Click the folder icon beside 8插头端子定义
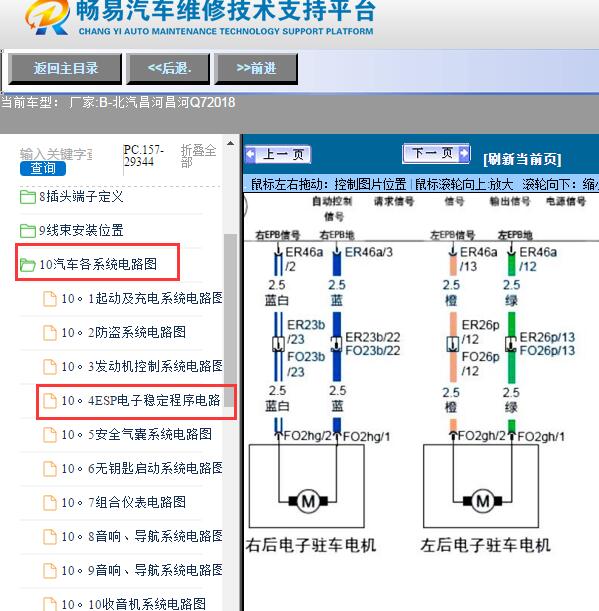Screen dimensions: 599x611 pyautogui.click(x=28, y=197)
